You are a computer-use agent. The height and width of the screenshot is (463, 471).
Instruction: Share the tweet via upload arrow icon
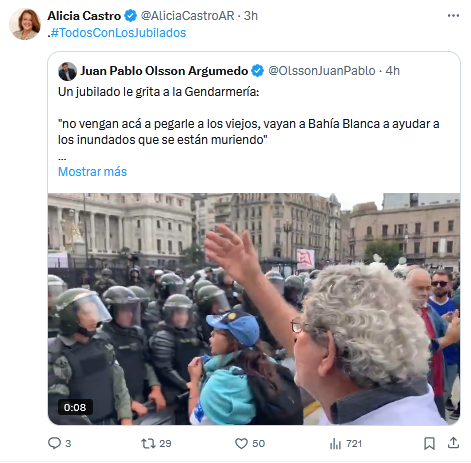pyautogui.click(x=453, y=443)
